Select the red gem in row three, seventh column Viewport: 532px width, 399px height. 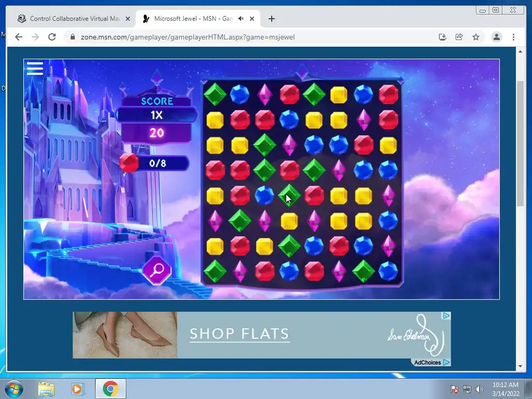[363, 145]
